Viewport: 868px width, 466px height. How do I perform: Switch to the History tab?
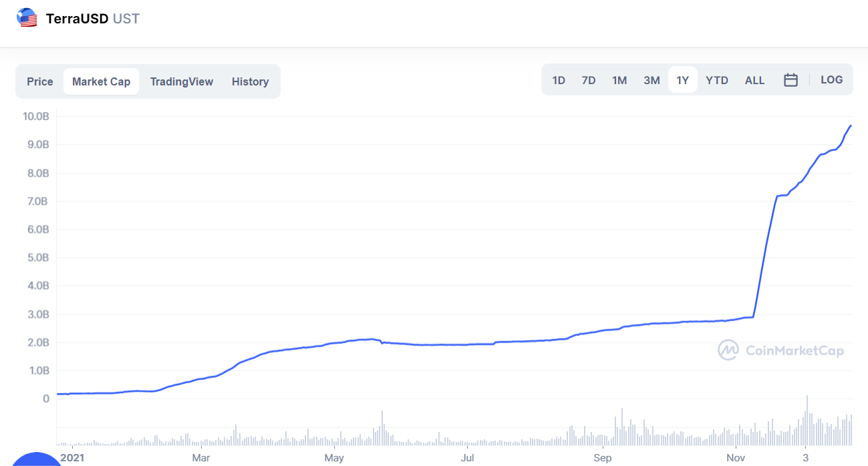251,81
